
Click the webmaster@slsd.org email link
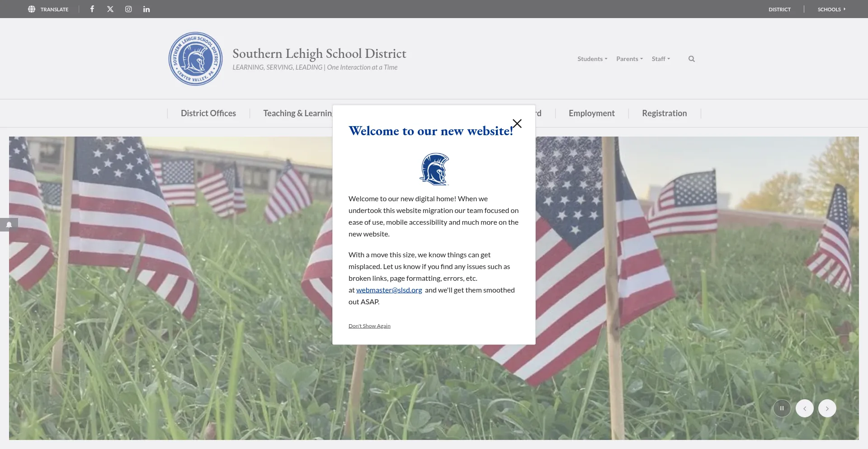[389, 290]
